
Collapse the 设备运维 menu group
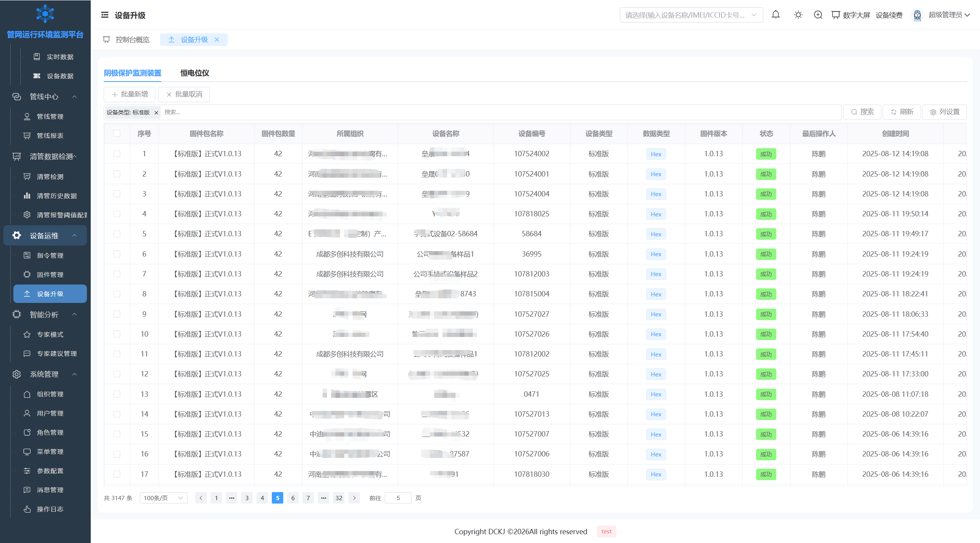[x=45, y=236]
